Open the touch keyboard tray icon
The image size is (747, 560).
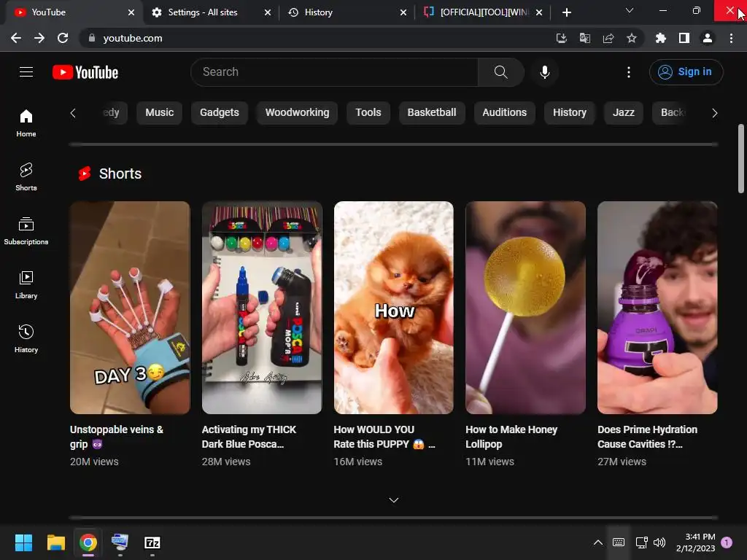coord(619,542)
